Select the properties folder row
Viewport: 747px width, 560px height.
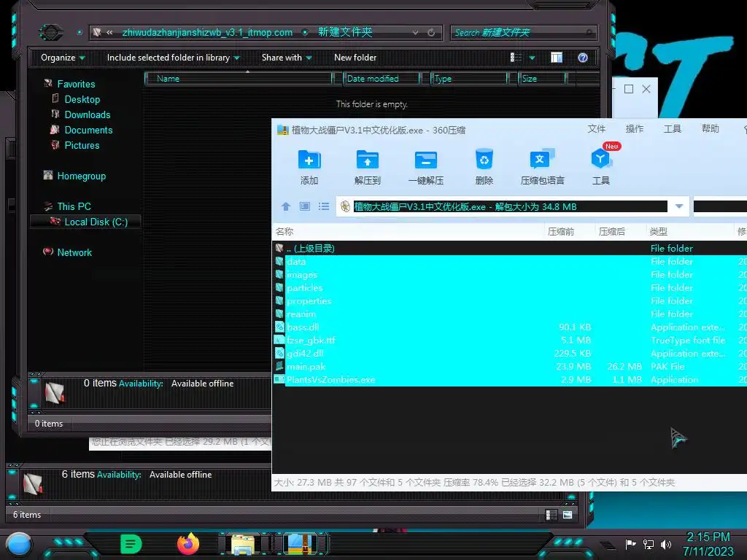click(x=509, y=301)
